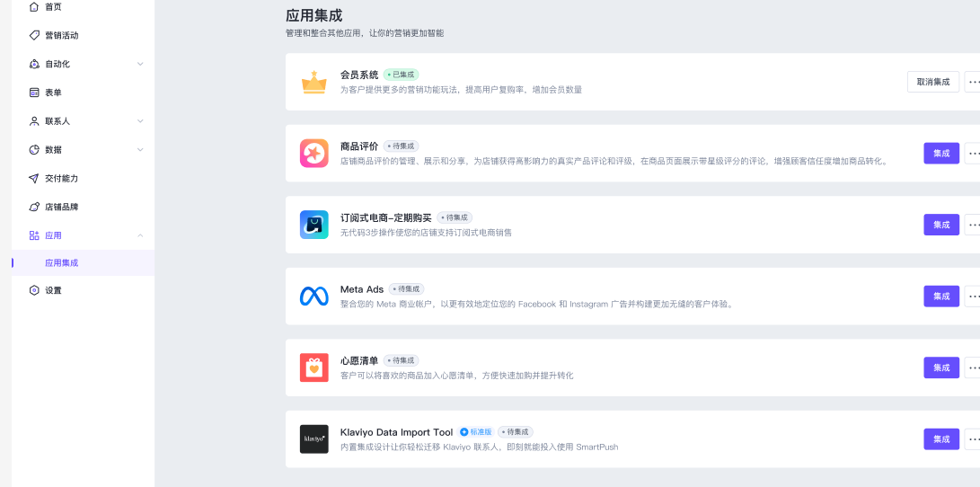Image resolution: width=980 pixels, height=487 pixels.
Task: Go to 表单 in the sidebar
Action: coord(53,93)
